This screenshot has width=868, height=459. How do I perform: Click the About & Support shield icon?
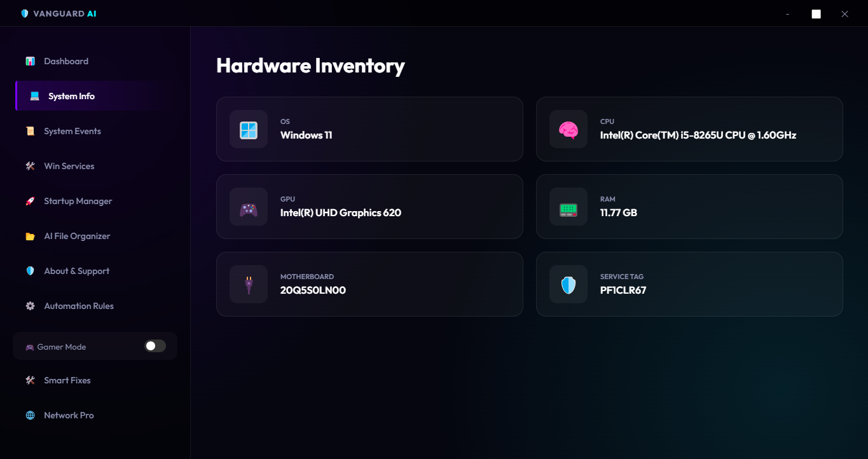tap(30, 271)
